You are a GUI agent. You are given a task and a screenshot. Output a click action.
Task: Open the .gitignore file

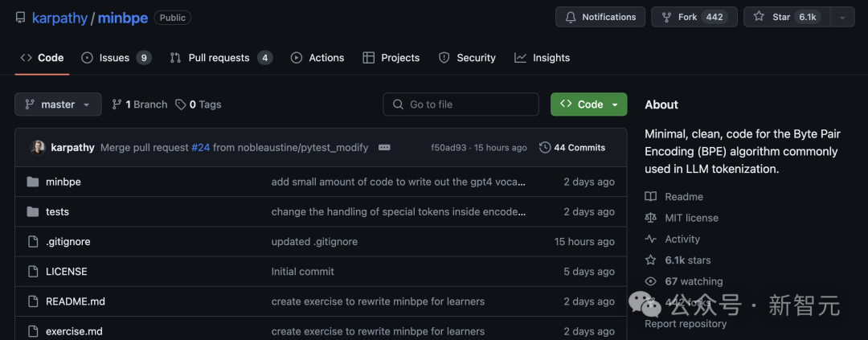coord(68,241)
